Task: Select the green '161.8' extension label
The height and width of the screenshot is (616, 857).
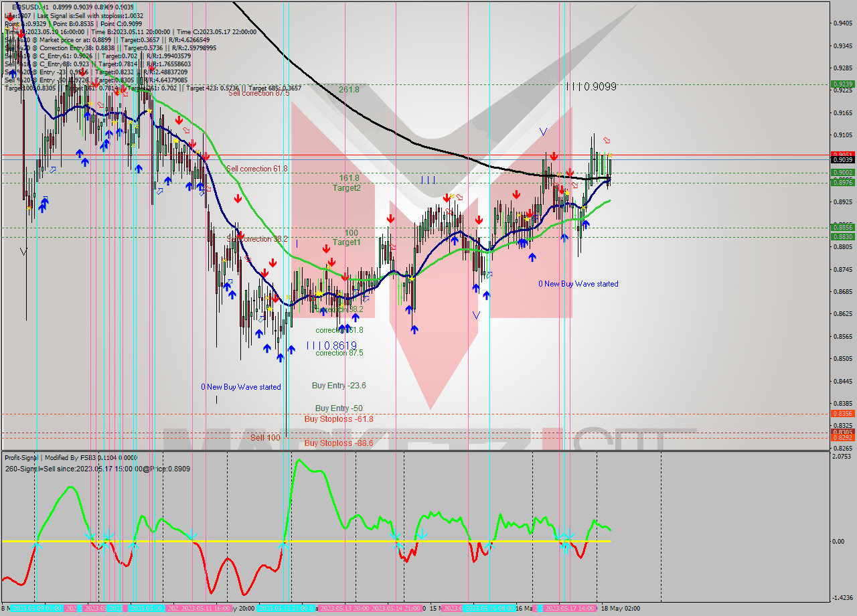Action: 349,178
